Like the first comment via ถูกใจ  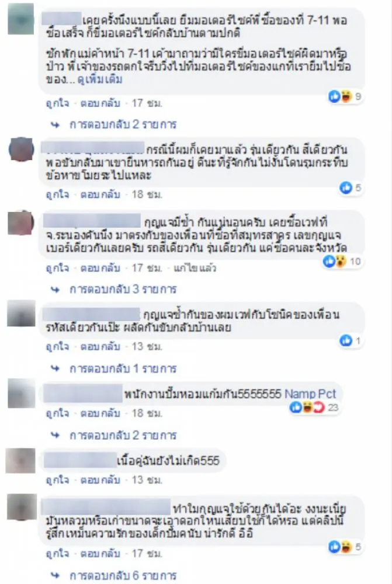[x=57, y=103]
